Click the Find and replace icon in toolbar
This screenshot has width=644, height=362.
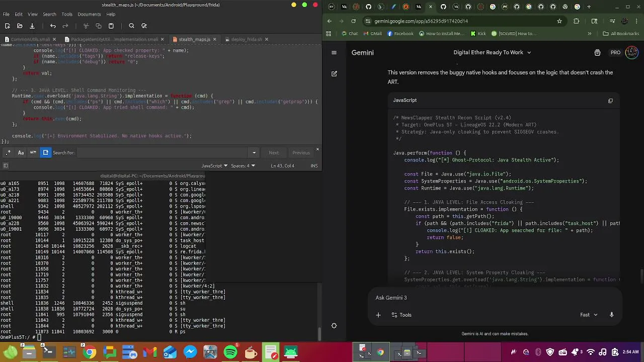point(144,26)
